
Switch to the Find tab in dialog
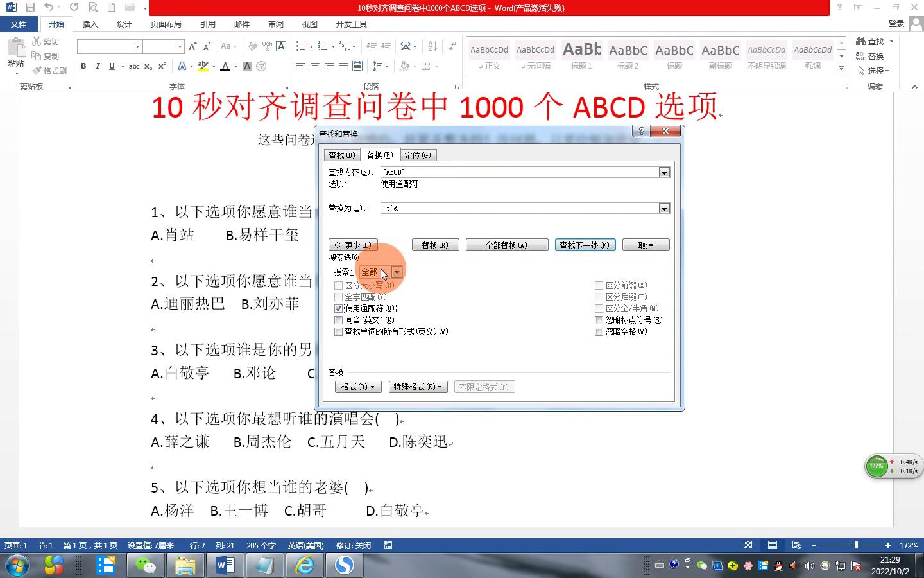[x=341, y=155]
